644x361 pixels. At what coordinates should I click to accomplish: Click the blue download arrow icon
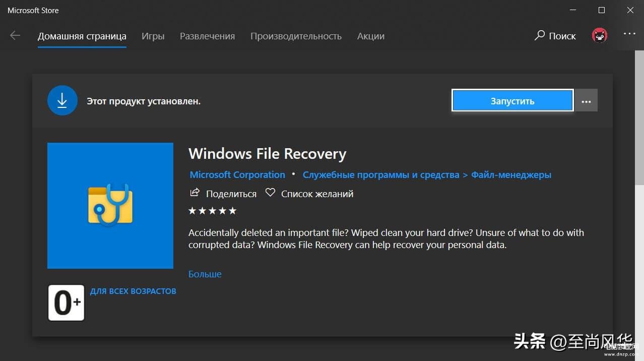[x=62, y=101]
